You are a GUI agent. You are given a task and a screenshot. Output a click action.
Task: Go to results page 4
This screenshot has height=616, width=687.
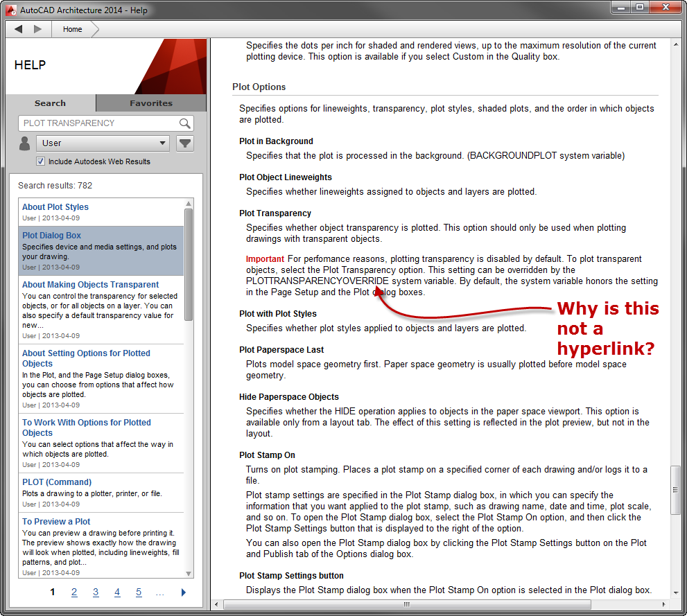click(117, 592)
